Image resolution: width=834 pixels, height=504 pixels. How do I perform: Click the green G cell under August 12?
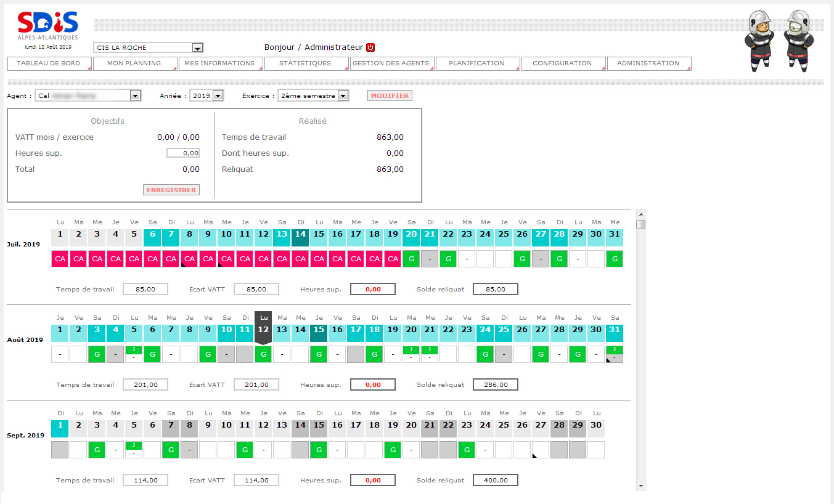(263, 354)
